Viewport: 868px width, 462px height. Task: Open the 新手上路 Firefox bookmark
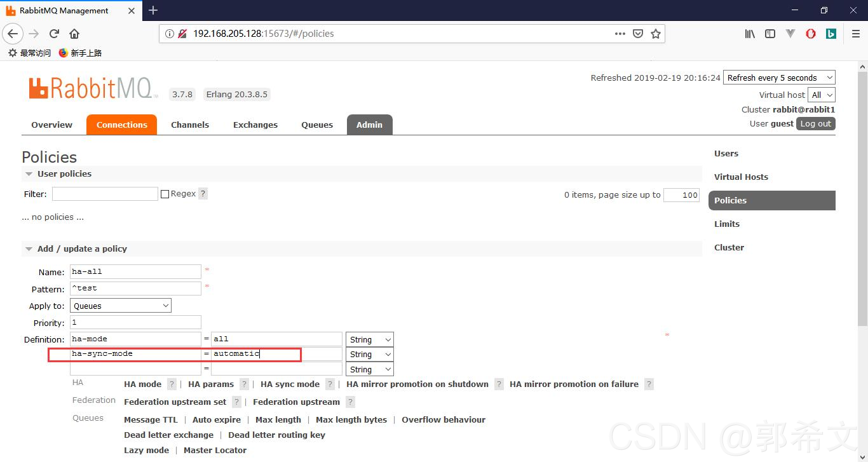(80, 53)
